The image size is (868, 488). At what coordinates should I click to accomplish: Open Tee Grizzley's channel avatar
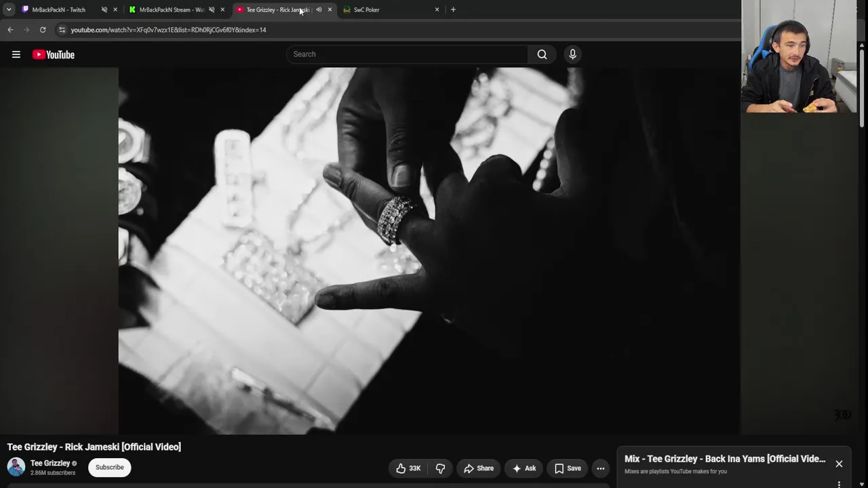click(x=16, y=467)
